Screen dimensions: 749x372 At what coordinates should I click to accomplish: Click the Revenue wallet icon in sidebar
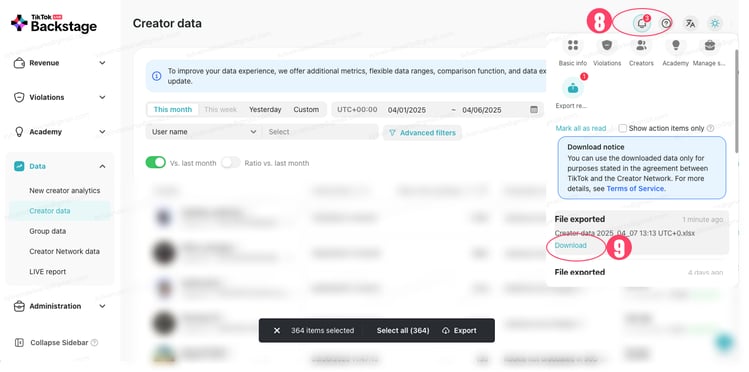(19, 63)
